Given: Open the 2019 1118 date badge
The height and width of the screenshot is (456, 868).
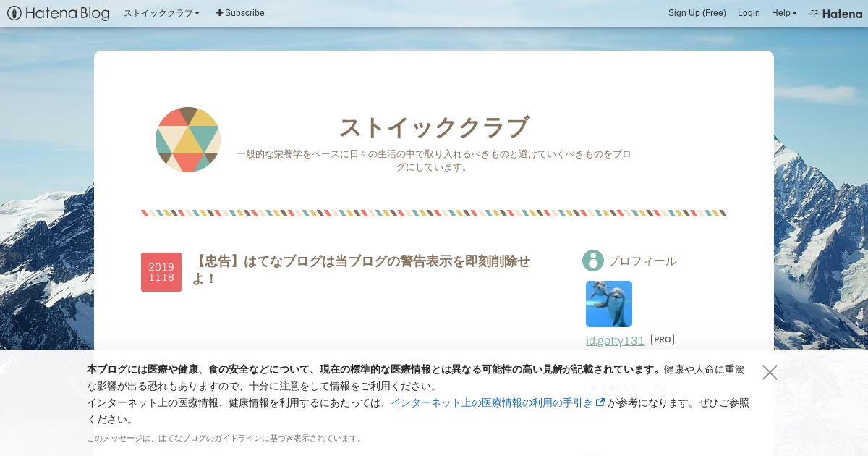Looking at the screenshot, I should (x=161, y=272).
